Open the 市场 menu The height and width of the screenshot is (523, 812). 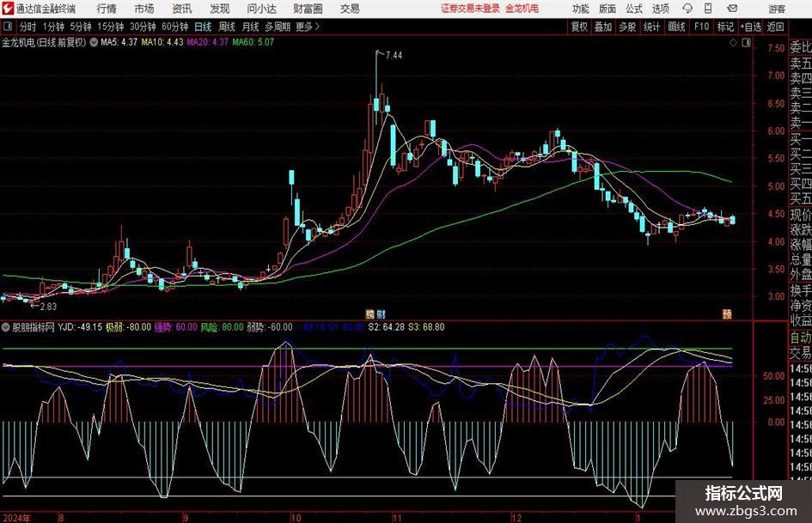[x=144, y=9]
